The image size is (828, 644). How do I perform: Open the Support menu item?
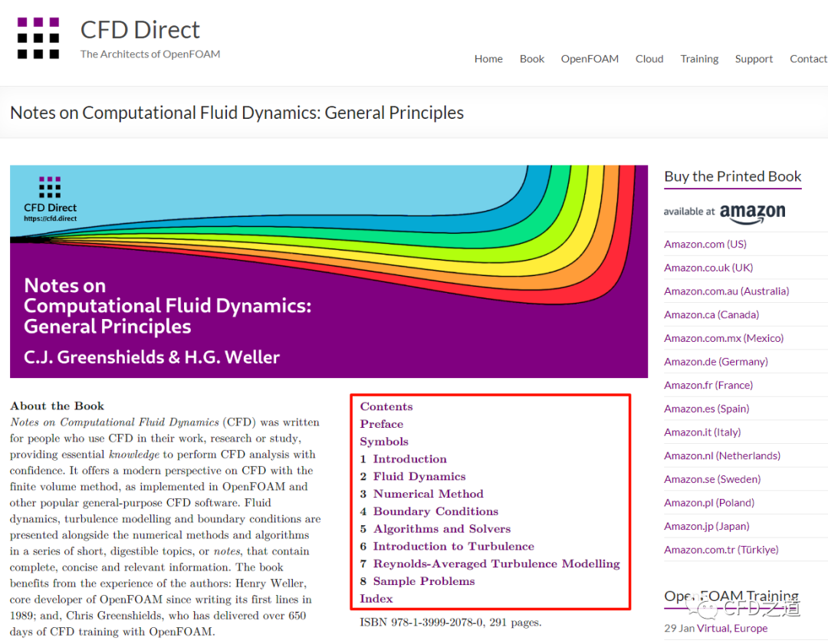[x=754, y=58]
